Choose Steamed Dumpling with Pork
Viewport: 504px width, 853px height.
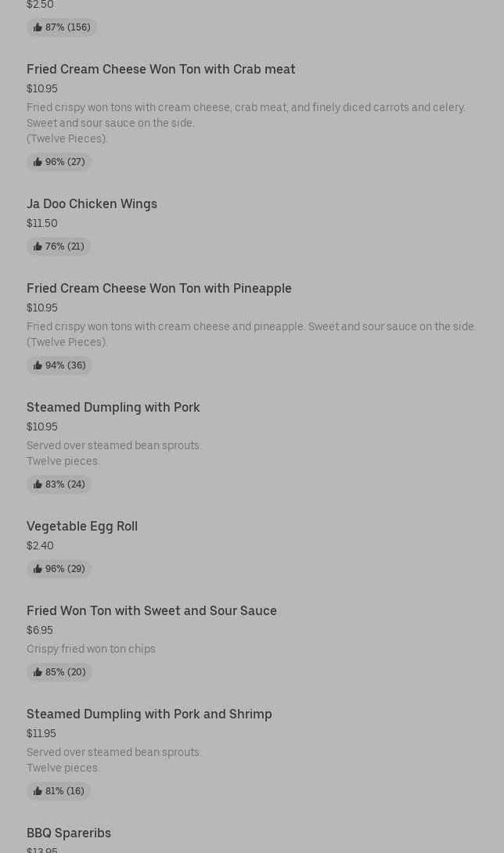coord(113,408)
